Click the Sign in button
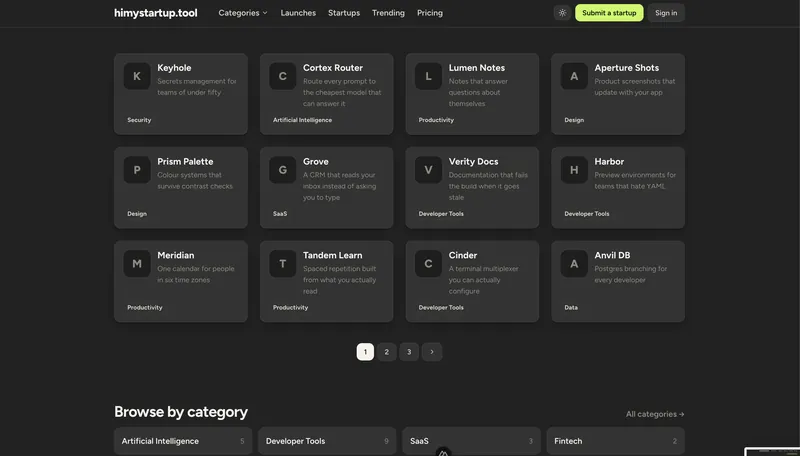 tap(666, 13)
